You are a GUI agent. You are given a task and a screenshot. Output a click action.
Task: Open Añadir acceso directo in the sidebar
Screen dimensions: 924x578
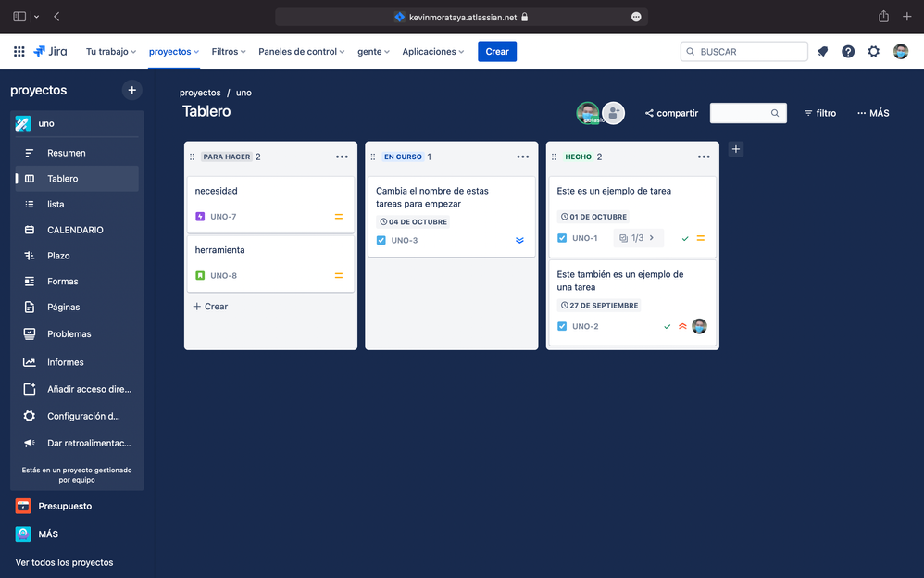coord(77,389)
